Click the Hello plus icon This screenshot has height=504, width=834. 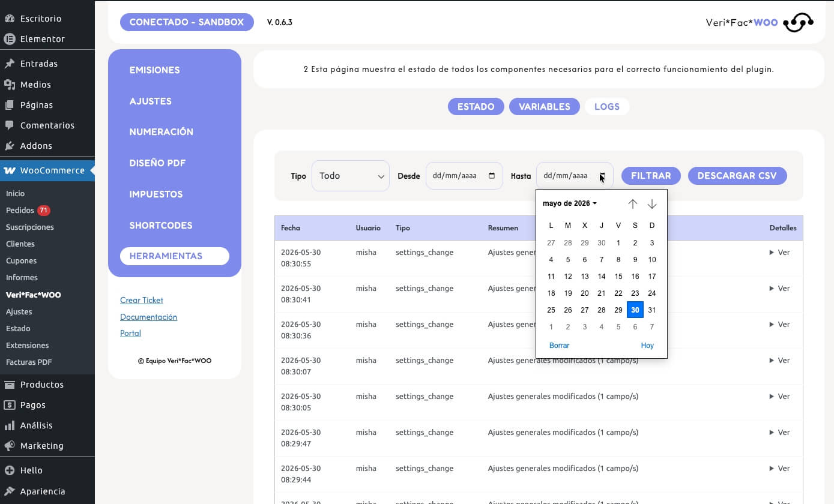[x=10, y=470]
